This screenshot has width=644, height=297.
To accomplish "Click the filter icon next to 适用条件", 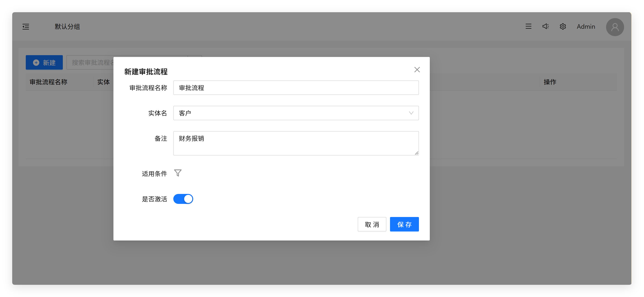I will [x=178, y=173].
